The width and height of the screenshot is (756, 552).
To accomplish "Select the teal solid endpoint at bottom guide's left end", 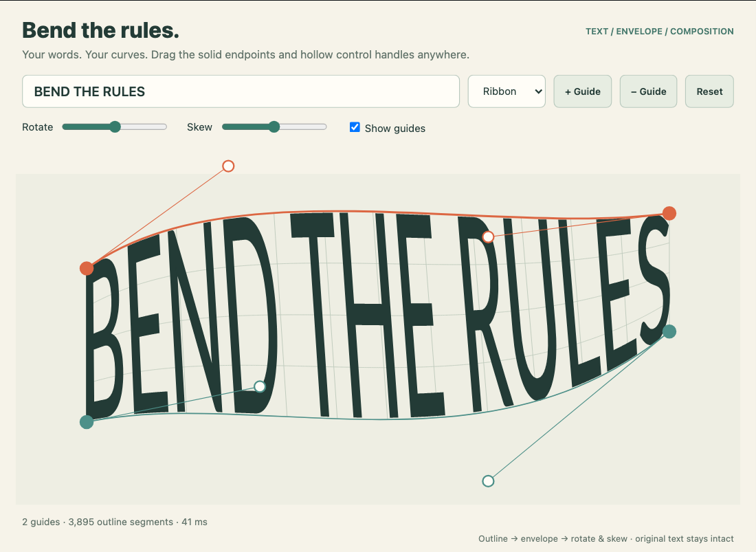I will click(87, 422).
